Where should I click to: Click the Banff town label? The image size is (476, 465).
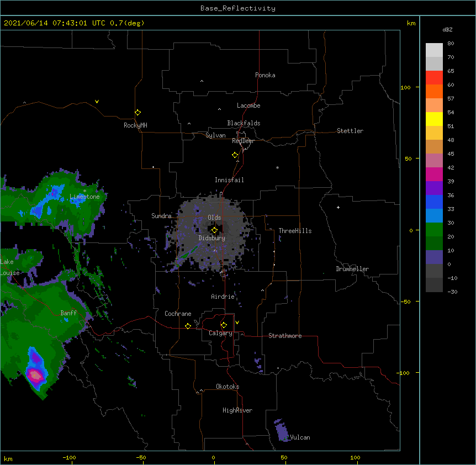click(x=68, y=313)
